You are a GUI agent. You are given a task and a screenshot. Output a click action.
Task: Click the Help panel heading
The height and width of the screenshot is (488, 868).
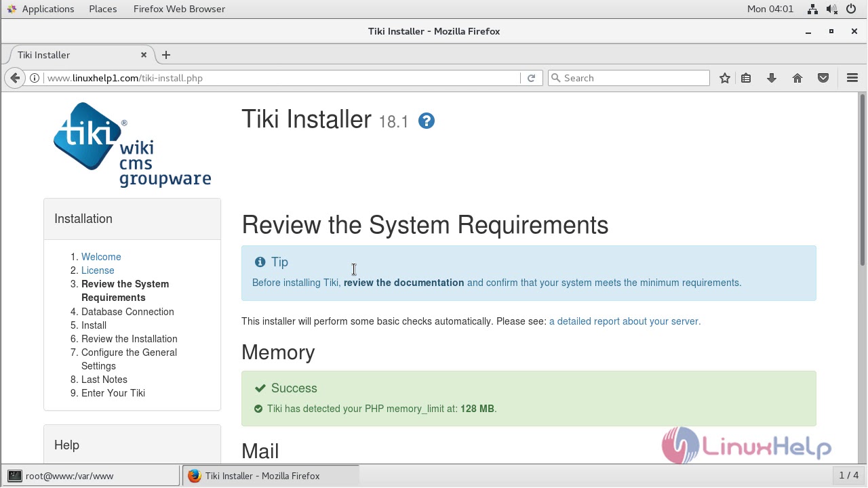click(x=66, y=445)
